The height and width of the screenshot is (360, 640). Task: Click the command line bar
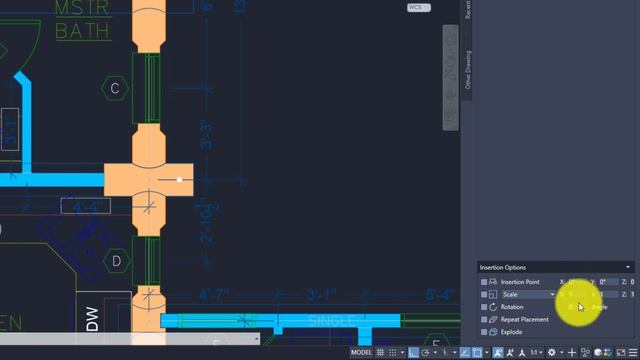[130, 339]
